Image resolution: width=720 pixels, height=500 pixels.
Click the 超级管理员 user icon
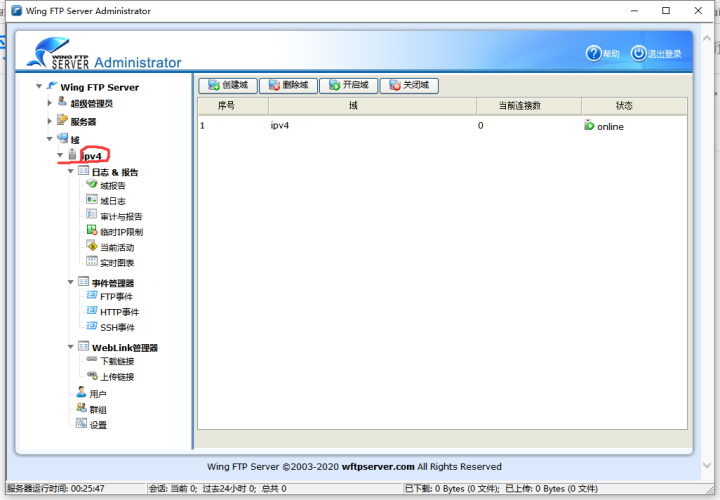pyautogui.click(x=62, y=101)
